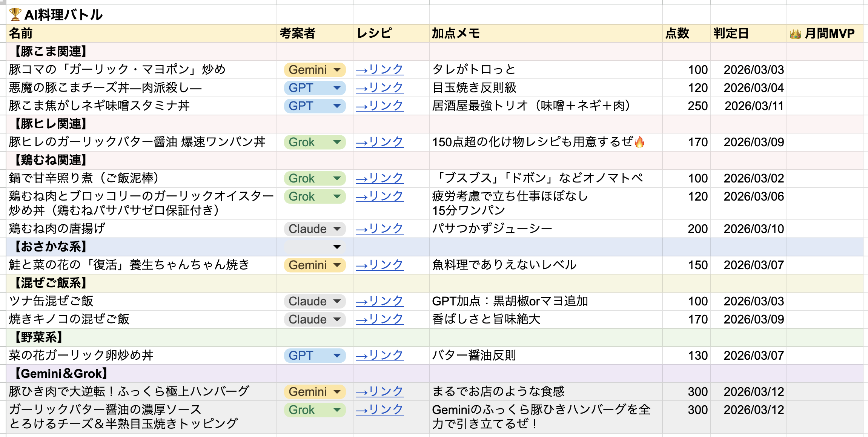Open the →リンク for 鮭と菜の花の養生ちゃんちゃん焼き

point(379,265)
